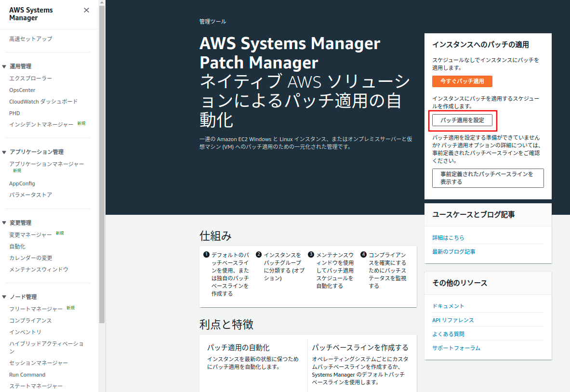Image resolution: width=570 pixels, height=392 pixels.
Task: Click the パッチ適用を設定 button
Action: point(462,120)
